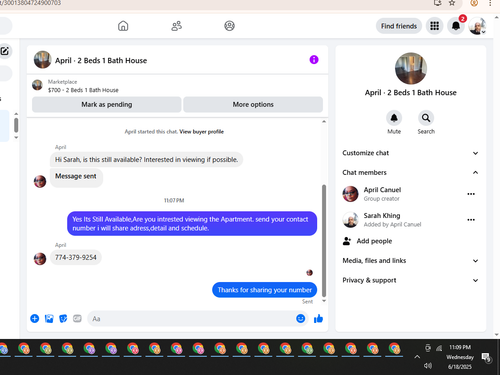Open more actions plus icon in composer
Image resolution: width=500 pixels, height=375 pixels.
pos(35,319)
